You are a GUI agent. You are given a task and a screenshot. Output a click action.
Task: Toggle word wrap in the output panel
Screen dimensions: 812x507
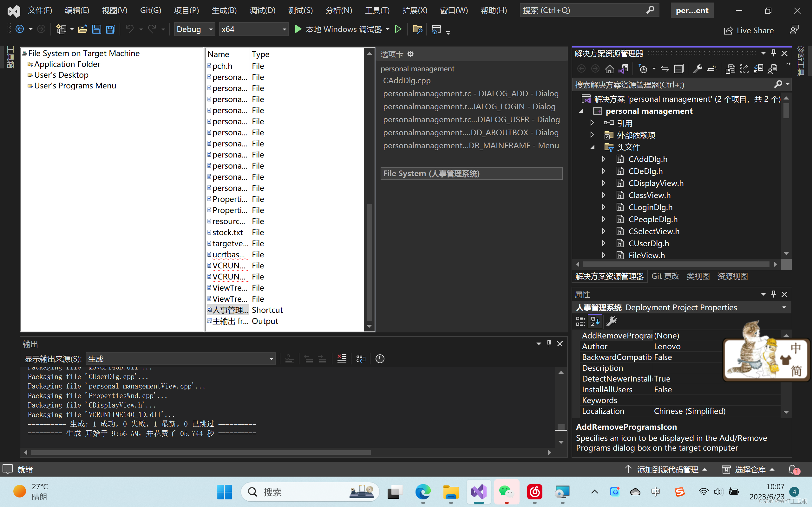coord(360,358)
